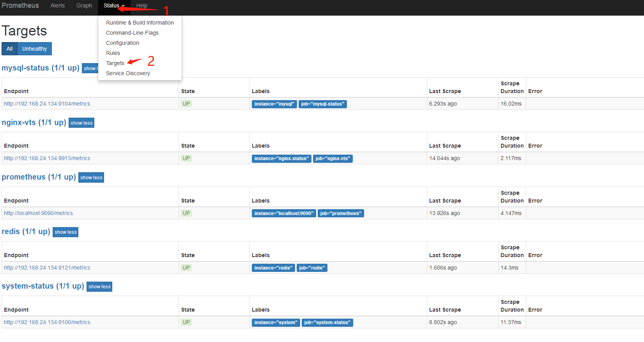The width and height of the screenshot is (644, 342).
Task: Click label instance="redis"
Action: pyautogui.click(x=273, y=268)
